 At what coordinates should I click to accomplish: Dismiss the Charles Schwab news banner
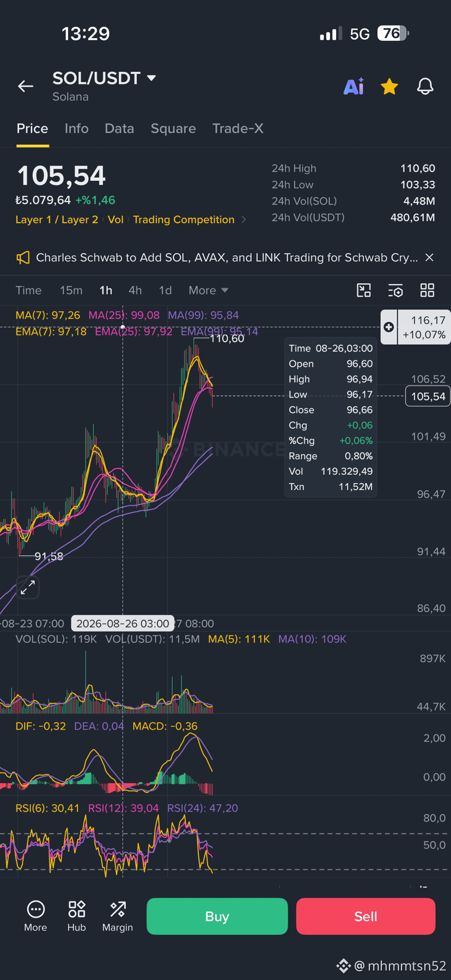pos(429,258)
